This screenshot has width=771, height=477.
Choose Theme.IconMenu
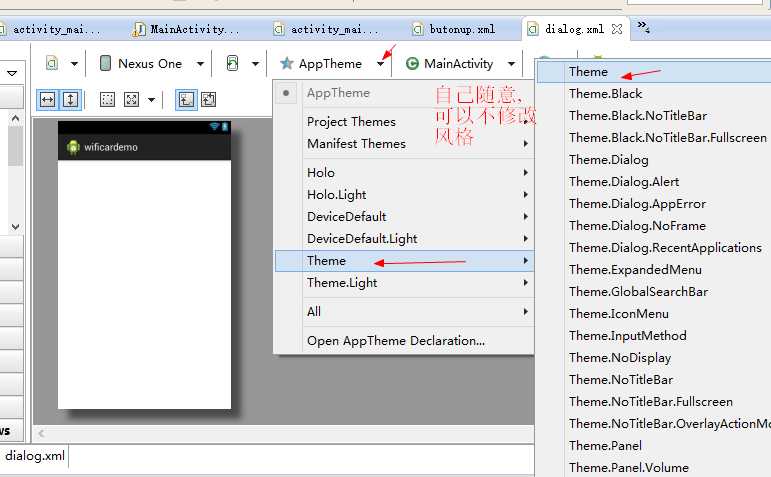(654, 314)
